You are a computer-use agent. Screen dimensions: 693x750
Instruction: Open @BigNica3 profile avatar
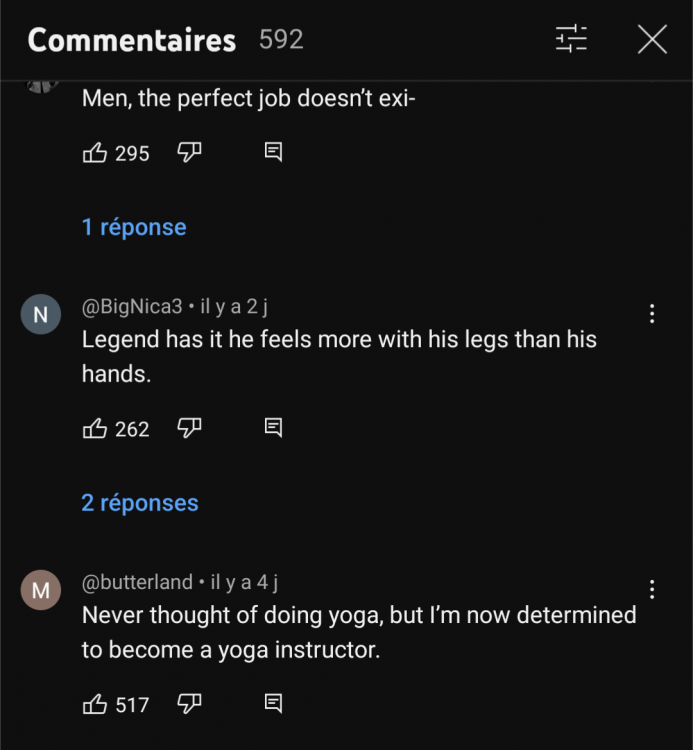pyautogui.click(x=40, y=314)
